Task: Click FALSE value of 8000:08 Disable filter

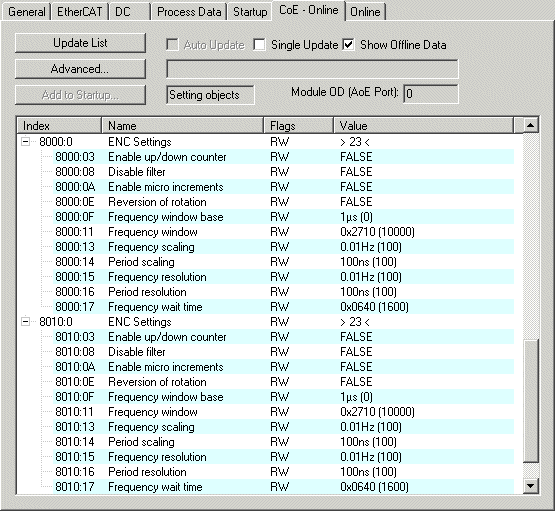Action: 356,172
